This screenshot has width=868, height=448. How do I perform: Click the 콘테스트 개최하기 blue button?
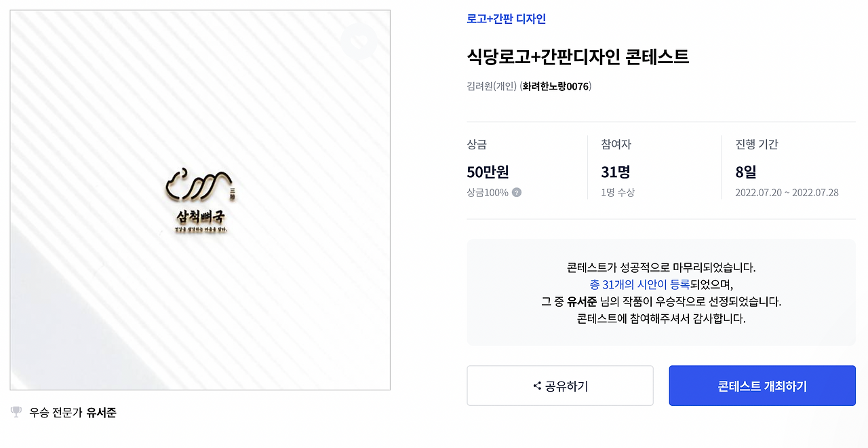tap(762, 386)
